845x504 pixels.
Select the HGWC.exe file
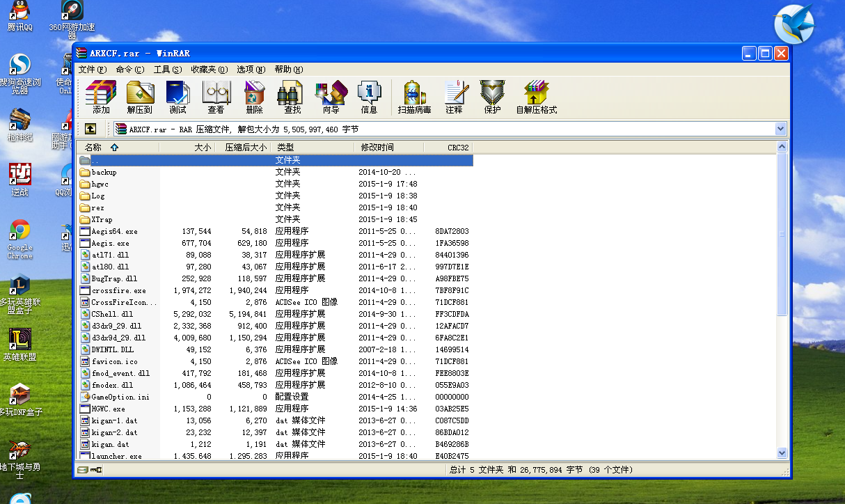(x=275, y=409)
